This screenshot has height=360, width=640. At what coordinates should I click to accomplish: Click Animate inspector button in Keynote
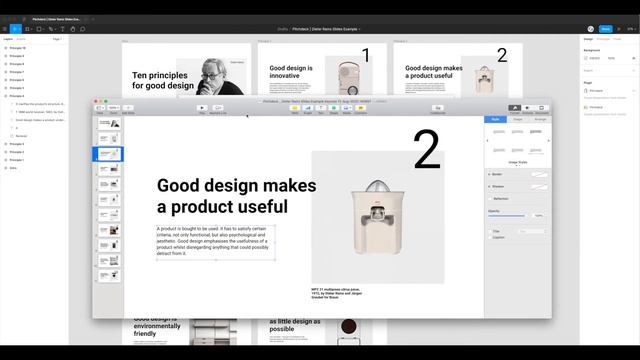point(528,108)
